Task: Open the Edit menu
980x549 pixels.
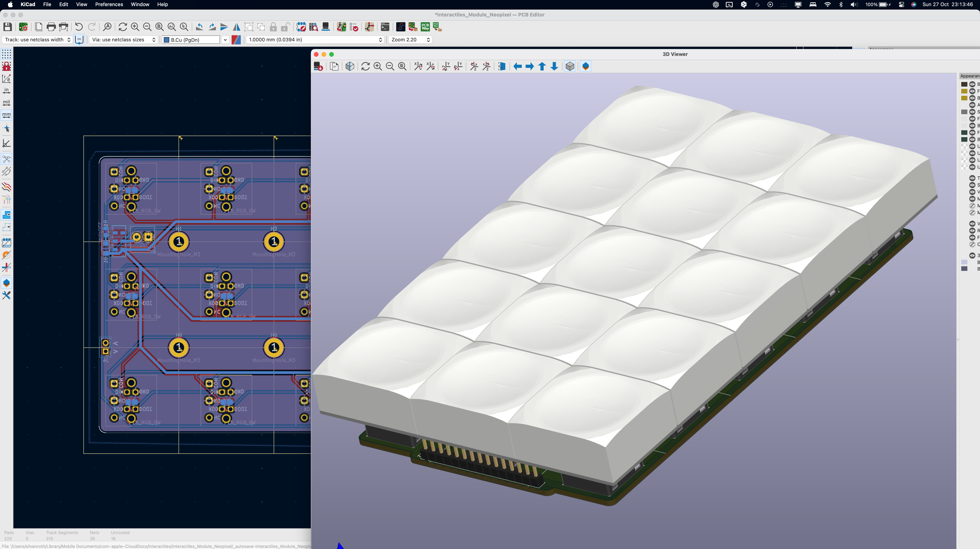Action: (64, 4)
